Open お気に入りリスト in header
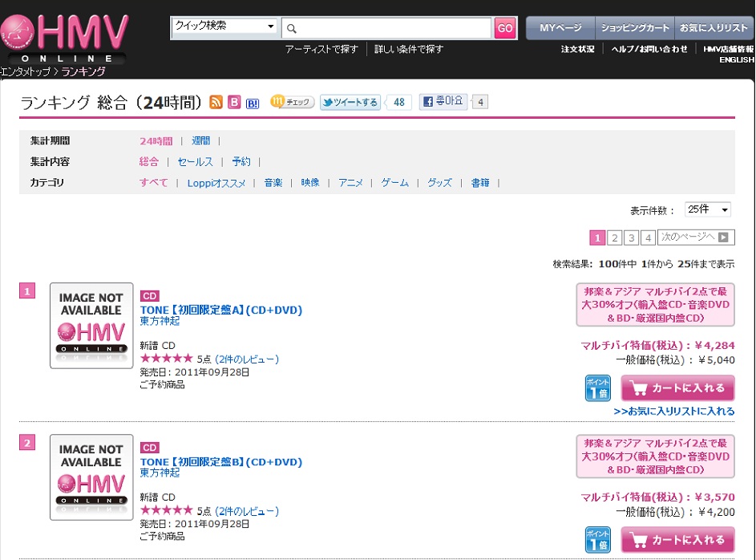 point(714,28)
